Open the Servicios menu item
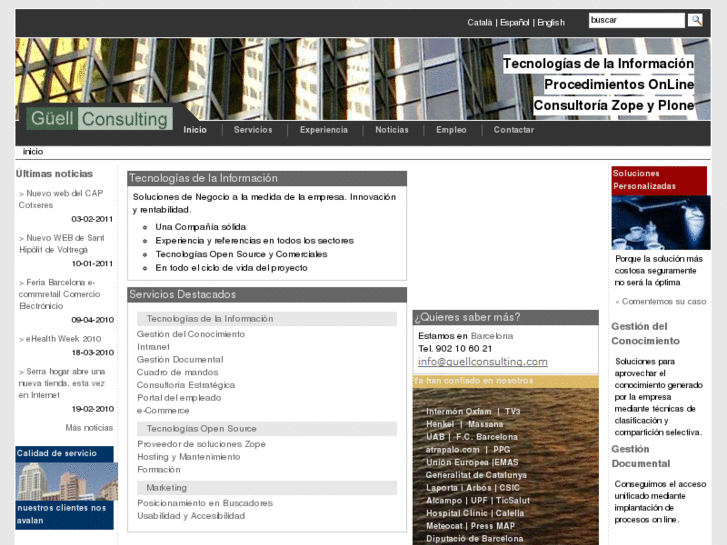727x545 pixels. (x=253, y=130)
